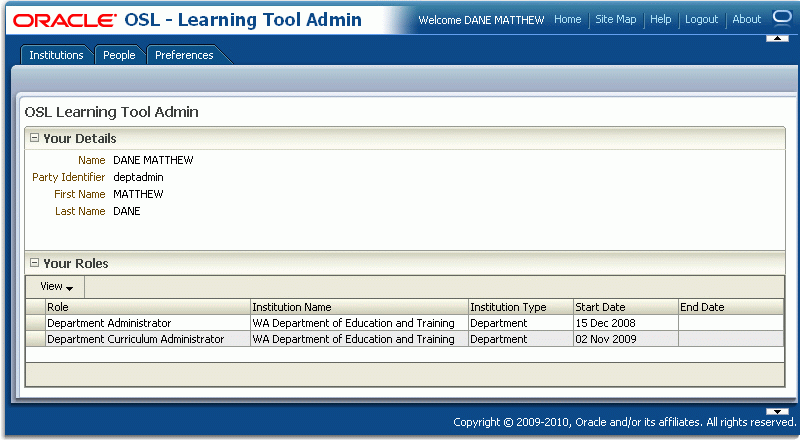
Task: Click the Start Date column header
Action: [626, 307]
